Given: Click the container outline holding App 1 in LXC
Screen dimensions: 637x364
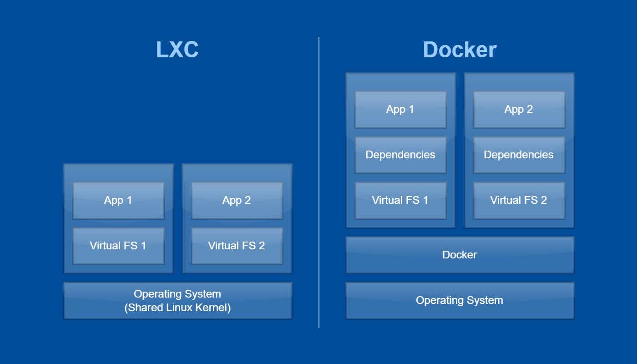Looking at the screenshot, I should (118, 173).
